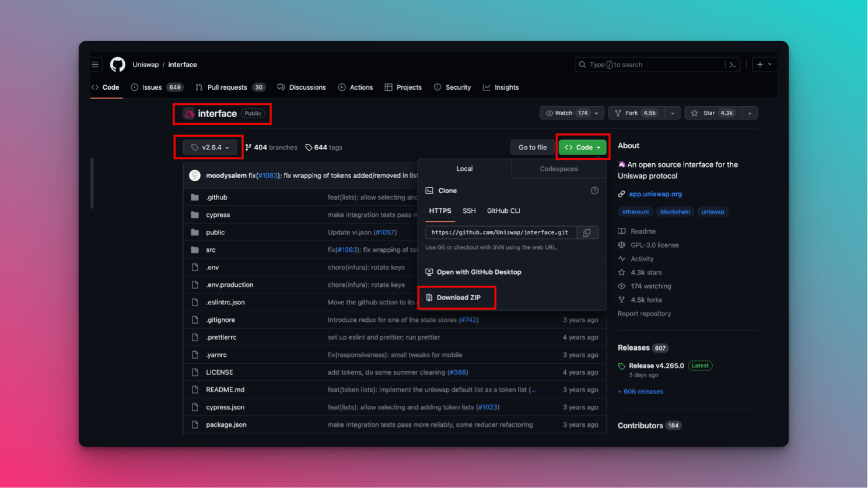Click Download ZIP
This screenshot has height=488, width=868.
(x=453, y=298)
